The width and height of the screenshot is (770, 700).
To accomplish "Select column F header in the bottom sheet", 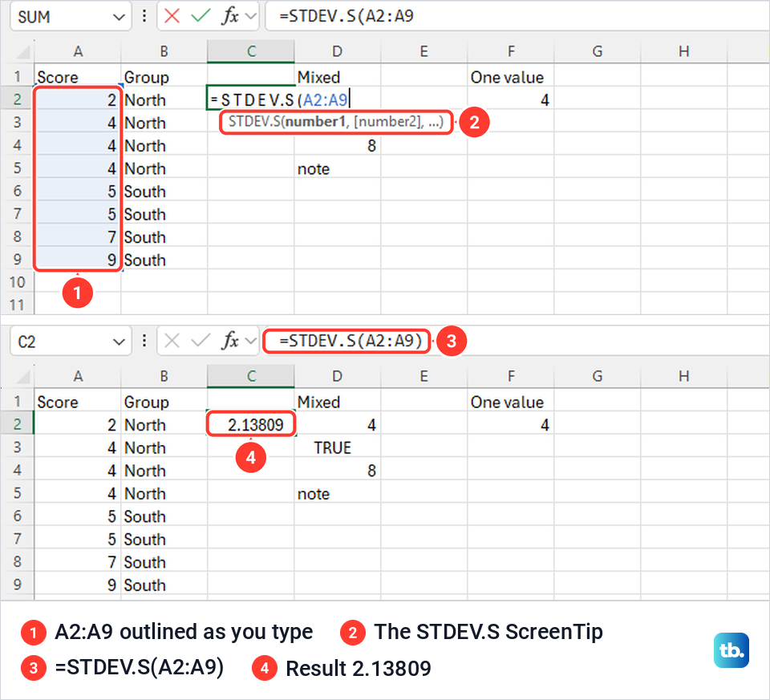I will click(x=511, y=377).
